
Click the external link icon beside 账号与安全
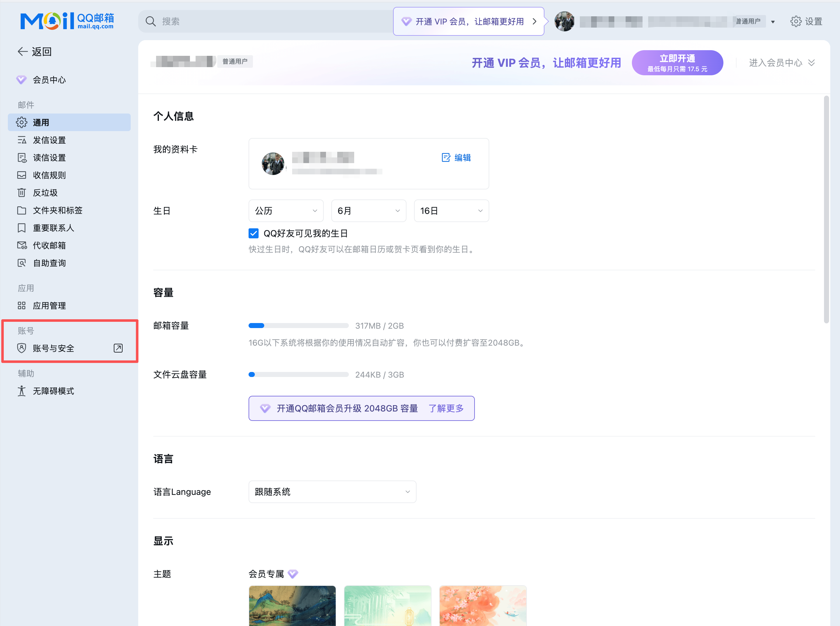pyautogui.click(x=118, y=348)
